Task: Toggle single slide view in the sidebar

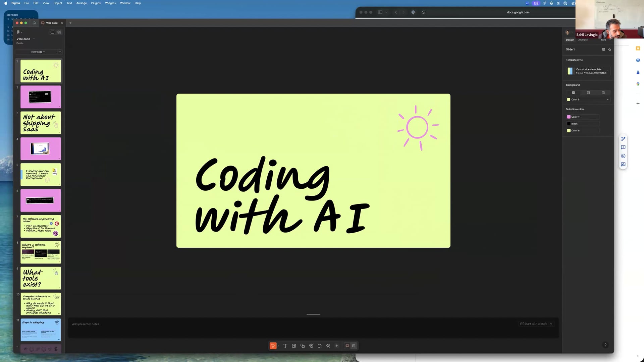Action: click(52, 32)
